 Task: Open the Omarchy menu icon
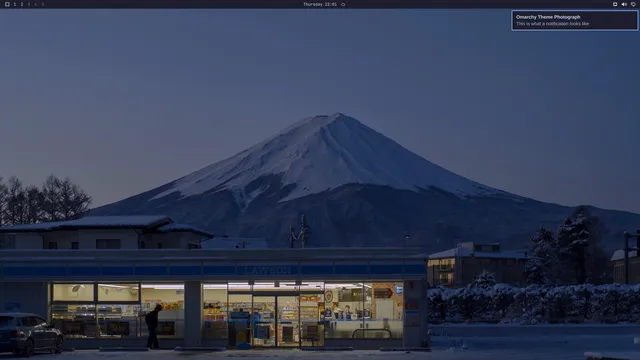(7, 4)
